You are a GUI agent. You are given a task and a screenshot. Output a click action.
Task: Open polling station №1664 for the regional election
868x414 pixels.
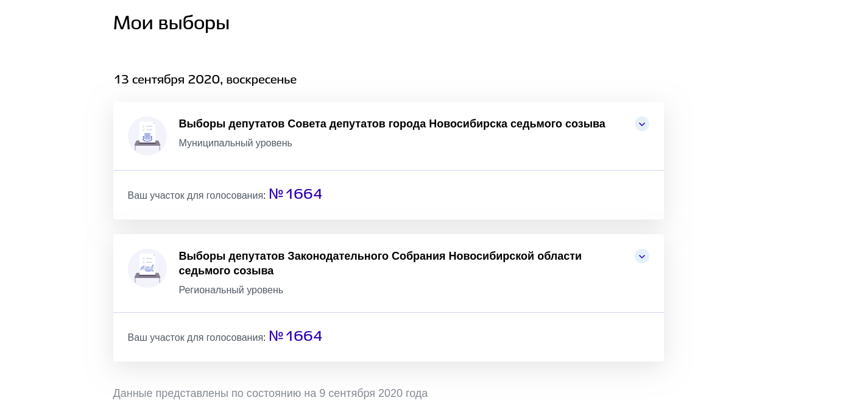(x=295, y=337)
